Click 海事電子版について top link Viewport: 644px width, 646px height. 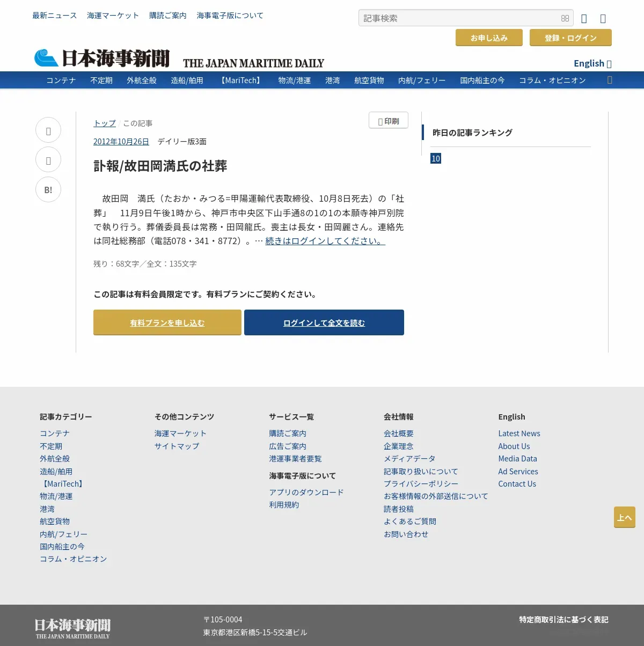tap(230, 16)
